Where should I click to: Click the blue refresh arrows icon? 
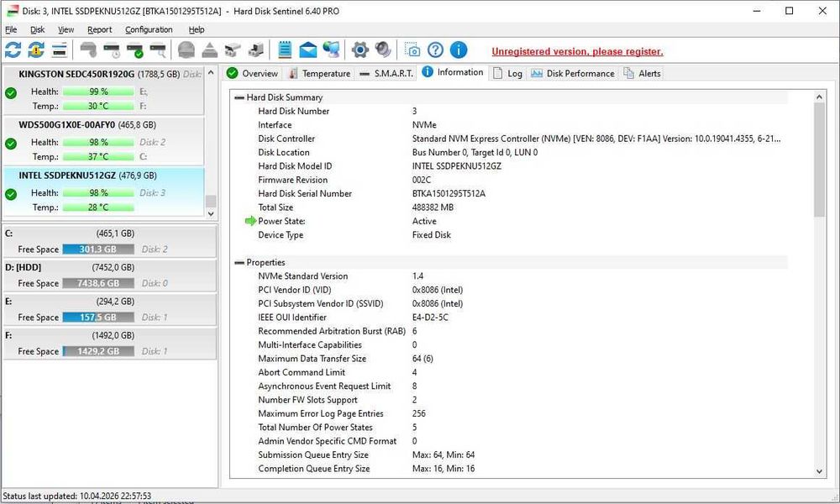[x=13, y=50]
